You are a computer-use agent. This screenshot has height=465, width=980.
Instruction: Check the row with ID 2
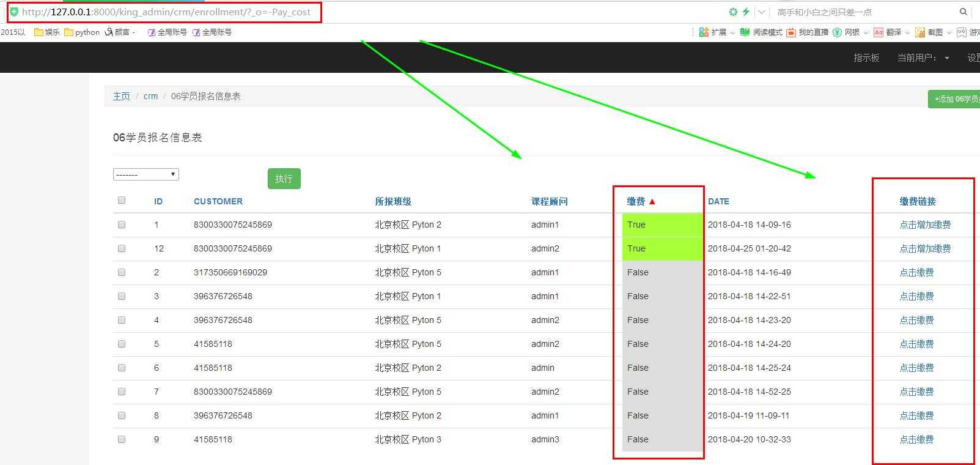[122, 272]
